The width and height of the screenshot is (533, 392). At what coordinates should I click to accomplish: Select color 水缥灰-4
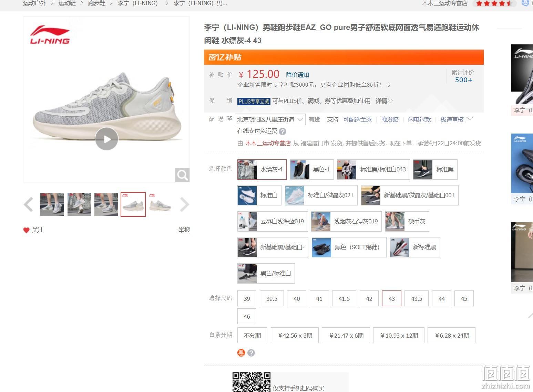point(262,169)
